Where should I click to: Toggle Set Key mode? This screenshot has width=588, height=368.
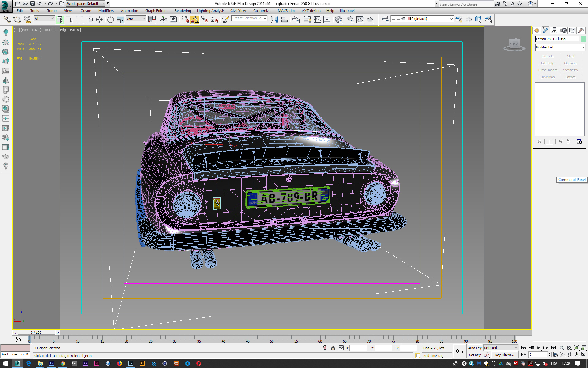click(x=474, y=355)
